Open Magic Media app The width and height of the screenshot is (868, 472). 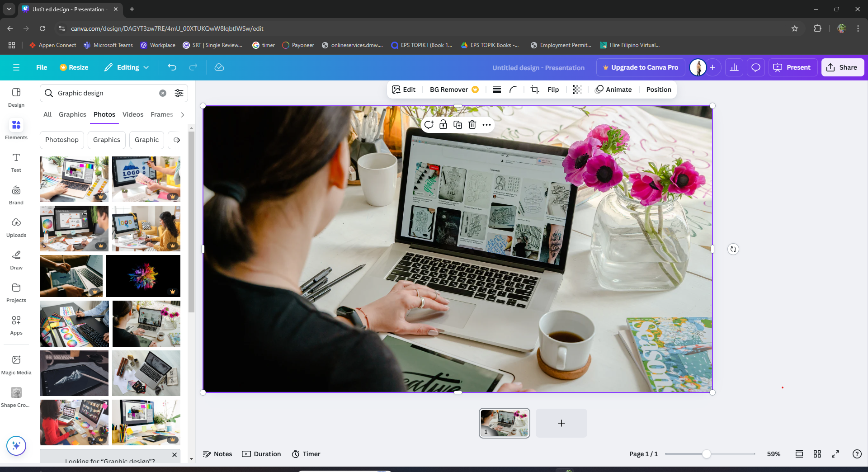point(16,365)
